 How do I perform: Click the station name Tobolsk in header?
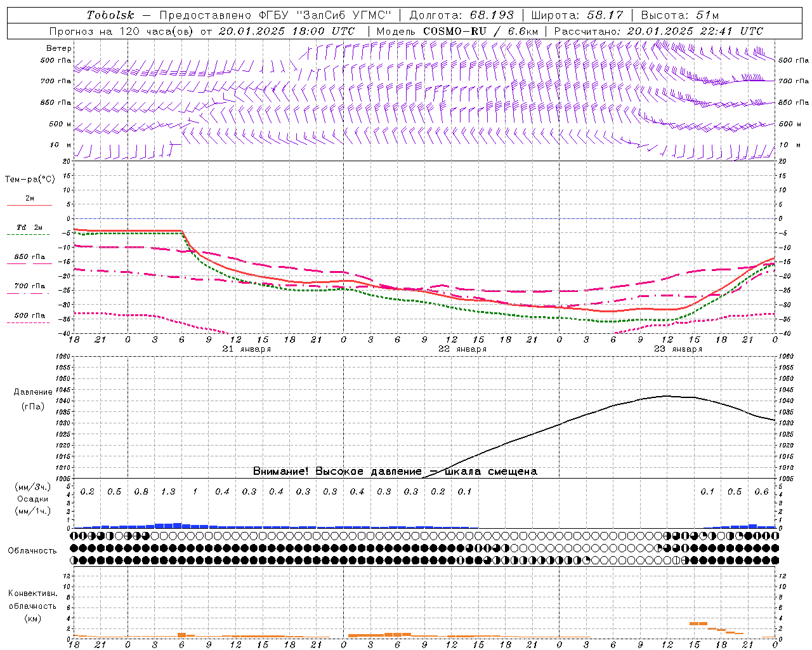pyautogui.click(x=110, y=15)
